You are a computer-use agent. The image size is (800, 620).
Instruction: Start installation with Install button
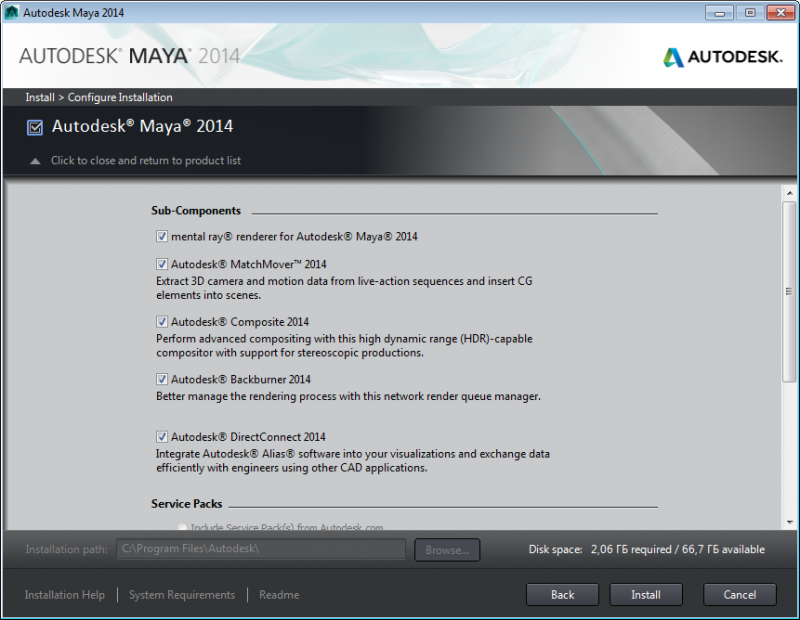[646, 595]
